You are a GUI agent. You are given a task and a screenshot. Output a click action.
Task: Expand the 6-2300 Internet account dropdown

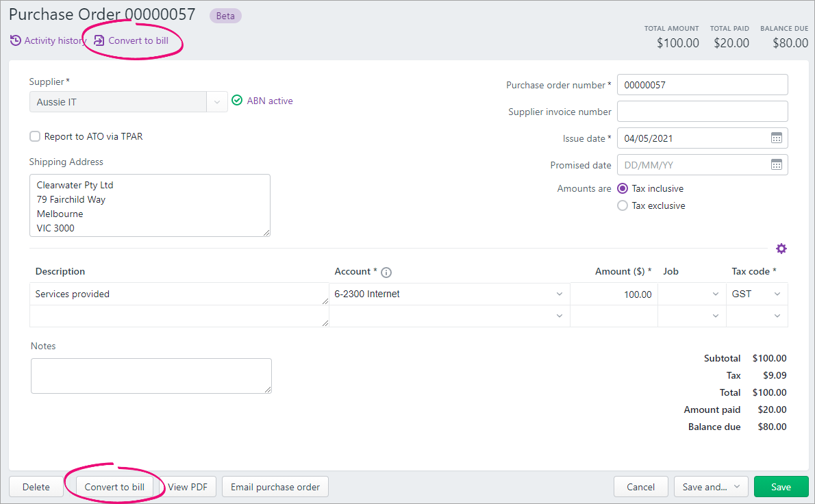(559, 294)
